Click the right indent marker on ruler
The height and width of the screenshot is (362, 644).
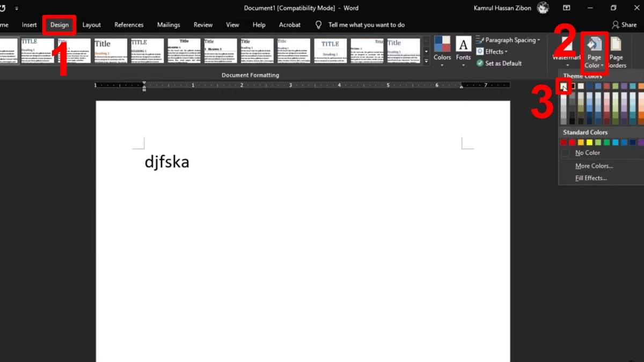[x=462, y=86]
